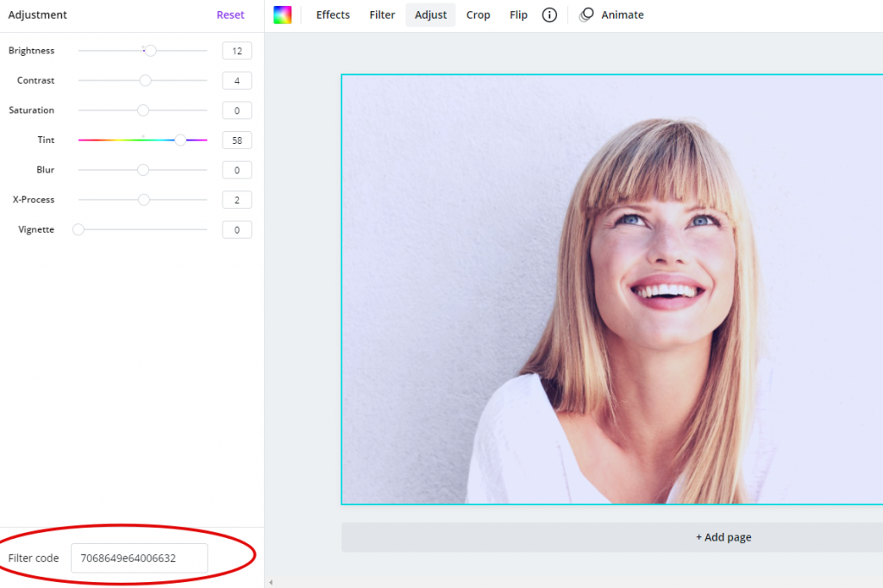Click the Blur label

point(45,170)
